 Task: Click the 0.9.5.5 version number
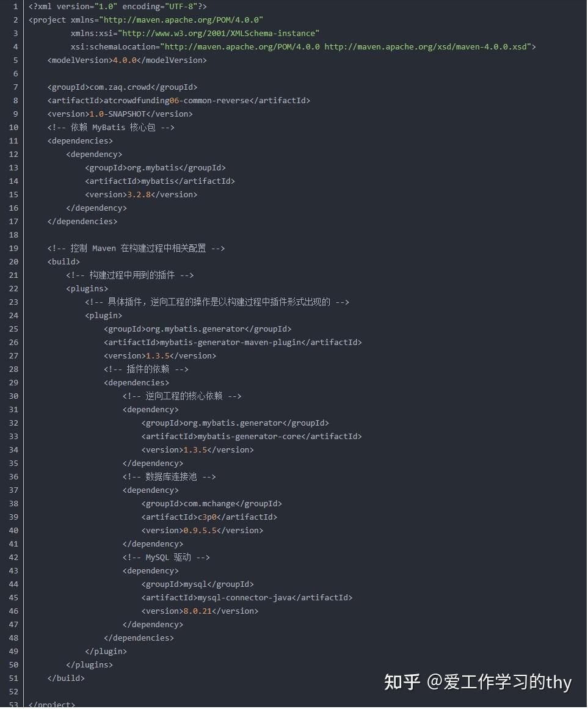click(200, 530)
